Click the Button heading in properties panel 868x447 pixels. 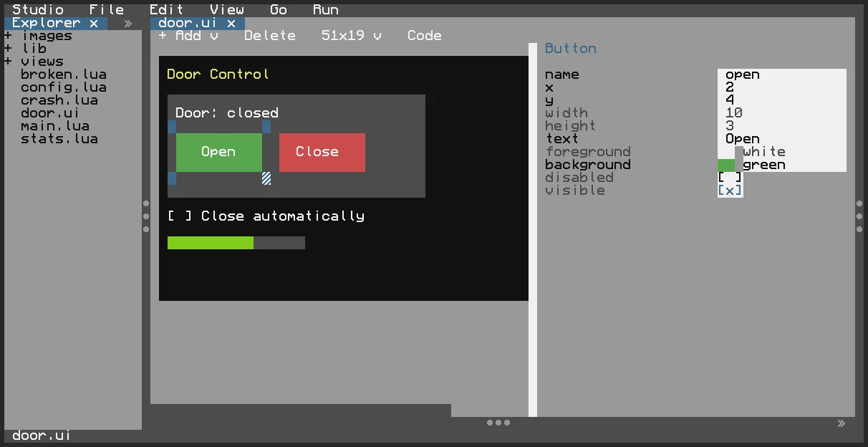571,49
